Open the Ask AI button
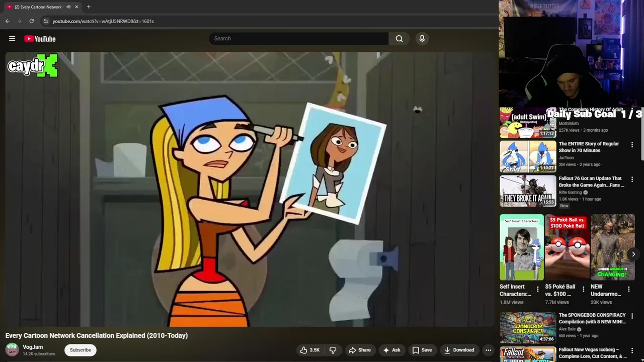 click(x=391, y=350)
